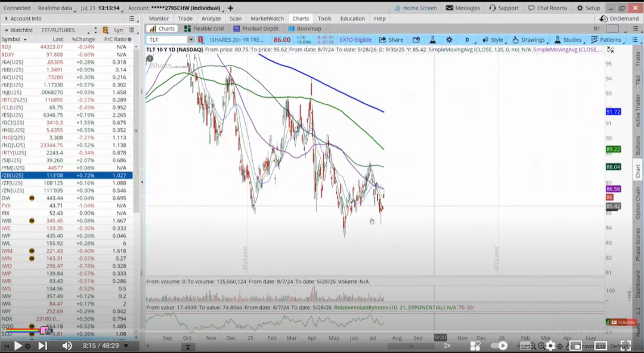644x353 pixels.
Task: Open the Option Chain side panel tab
Action: point(638,203)
